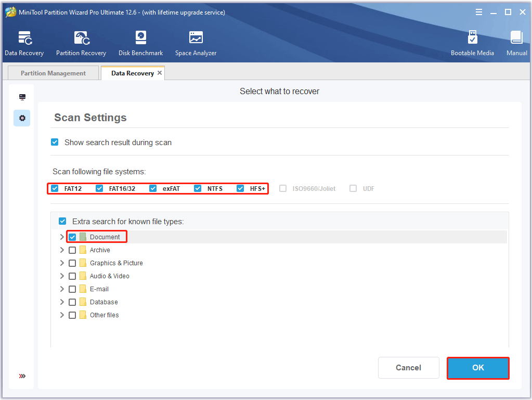Launch Partition Recovery from the toolbar
Image resolution: width=532 pixels, height=400 pixels.
click(81, 43)
